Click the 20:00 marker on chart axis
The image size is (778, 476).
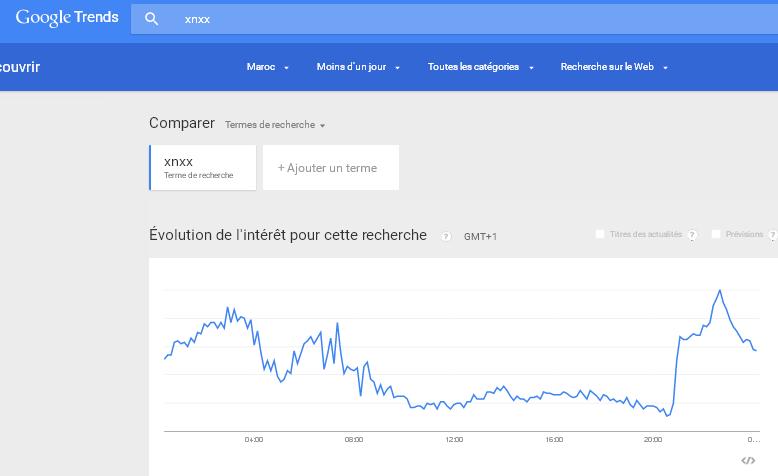coord(653,439)
